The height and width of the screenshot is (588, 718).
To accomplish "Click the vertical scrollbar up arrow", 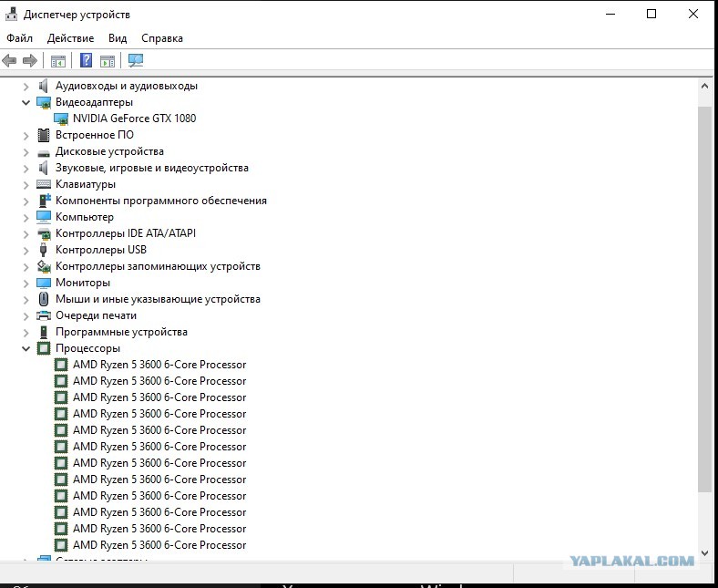I will click(x=704, y=86).
